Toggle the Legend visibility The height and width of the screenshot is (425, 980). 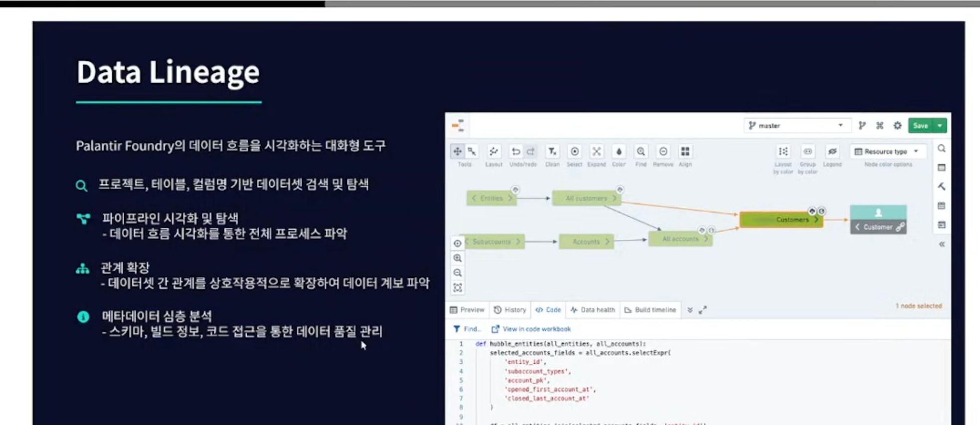coord(832,151)
